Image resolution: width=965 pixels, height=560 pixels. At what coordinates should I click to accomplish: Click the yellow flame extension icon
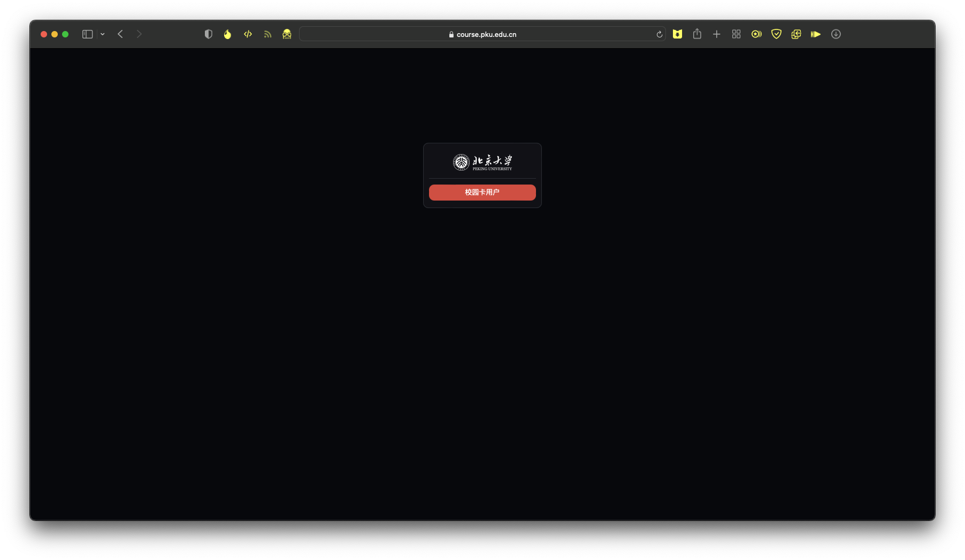[228, 34]
